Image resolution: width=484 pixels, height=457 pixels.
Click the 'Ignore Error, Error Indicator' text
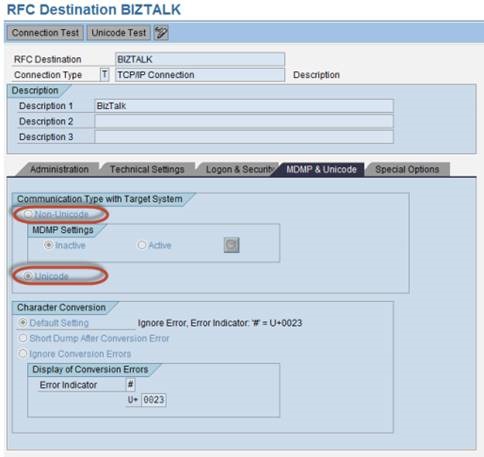[x=220, y=323]
